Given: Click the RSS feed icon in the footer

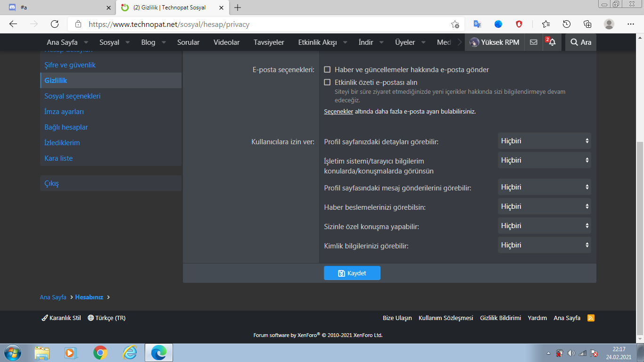Looking at the screenshot, I should (591, 318).
